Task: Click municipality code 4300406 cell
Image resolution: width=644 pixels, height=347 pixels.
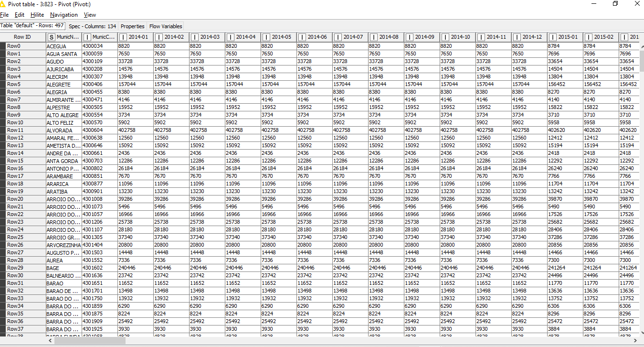Action: [99, 84]
